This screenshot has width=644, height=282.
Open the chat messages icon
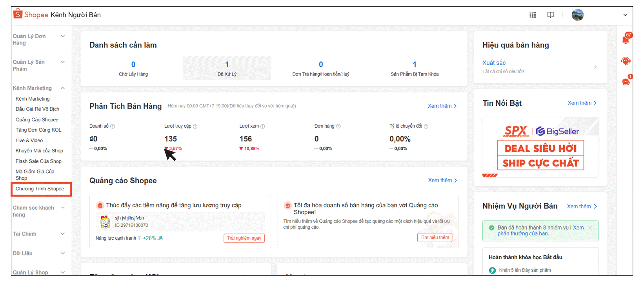pos(626,81)
